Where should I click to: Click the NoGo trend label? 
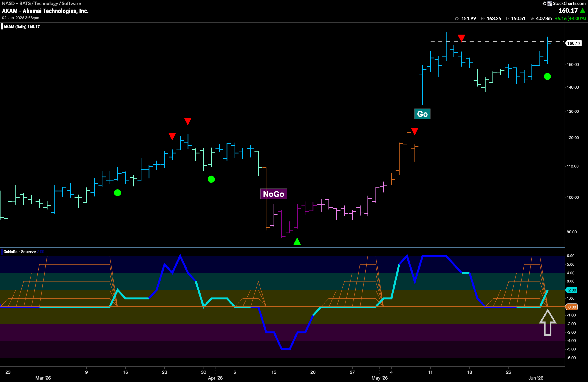274,194
